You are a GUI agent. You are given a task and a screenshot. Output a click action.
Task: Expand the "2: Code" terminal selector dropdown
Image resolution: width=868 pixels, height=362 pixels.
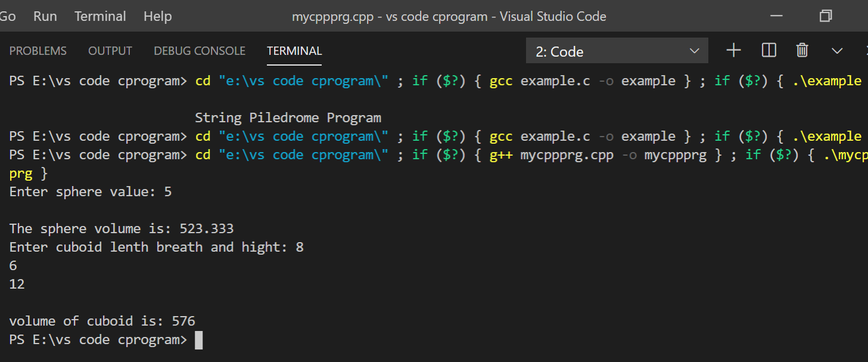(x=617, y=51)
